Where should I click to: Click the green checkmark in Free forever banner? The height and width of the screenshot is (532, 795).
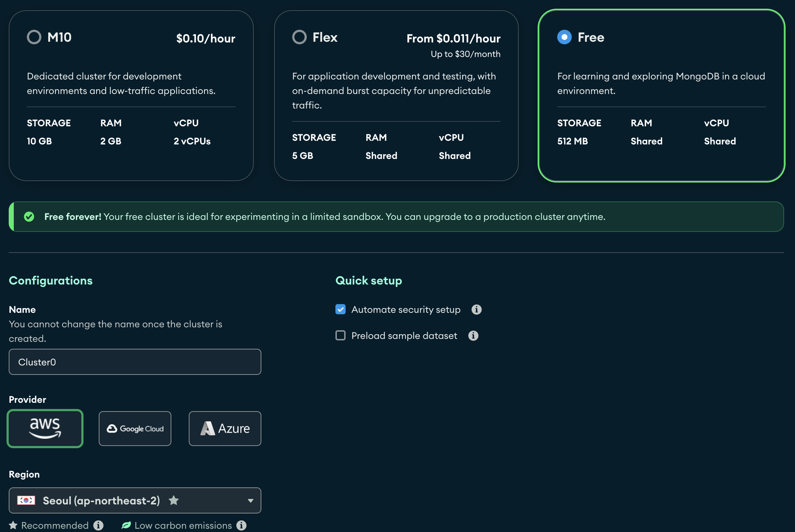pyautogui.click(x=29, y=217)
